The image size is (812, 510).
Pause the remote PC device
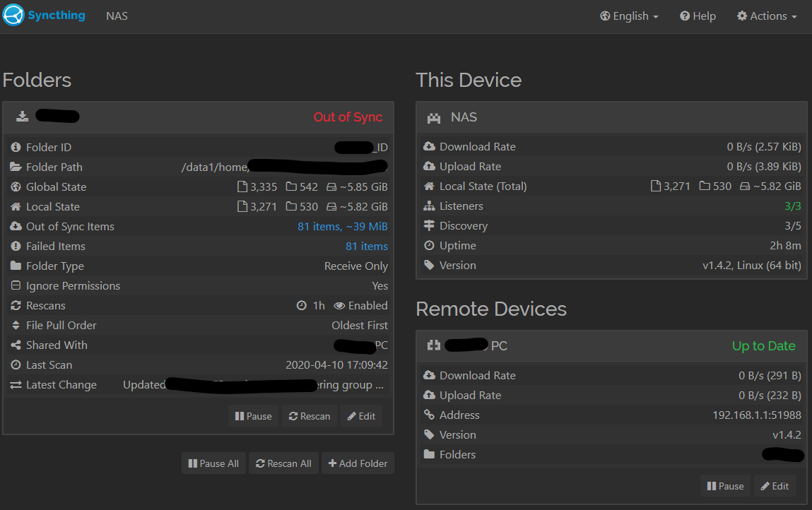(726, 486)
